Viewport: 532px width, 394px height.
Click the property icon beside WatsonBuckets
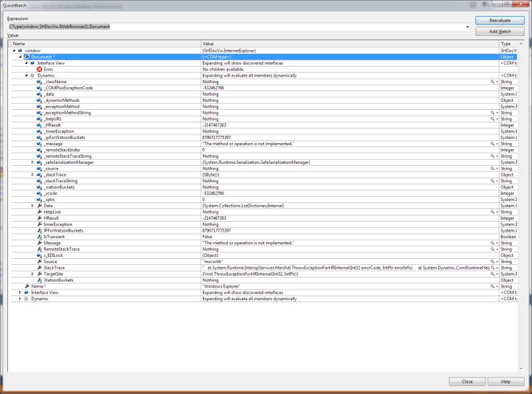pos(39,280)
